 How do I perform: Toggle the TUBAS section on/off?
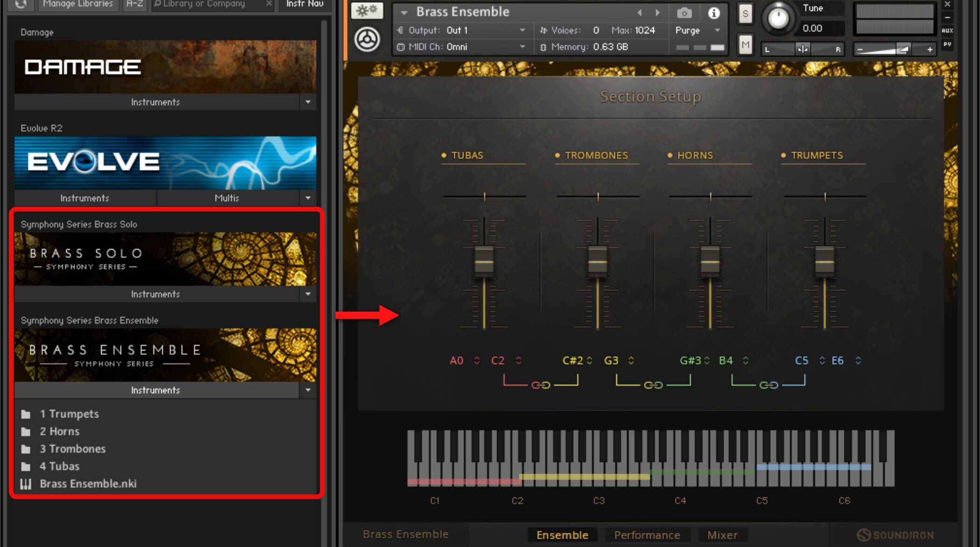pyautogui.click(x=444, y=155)
